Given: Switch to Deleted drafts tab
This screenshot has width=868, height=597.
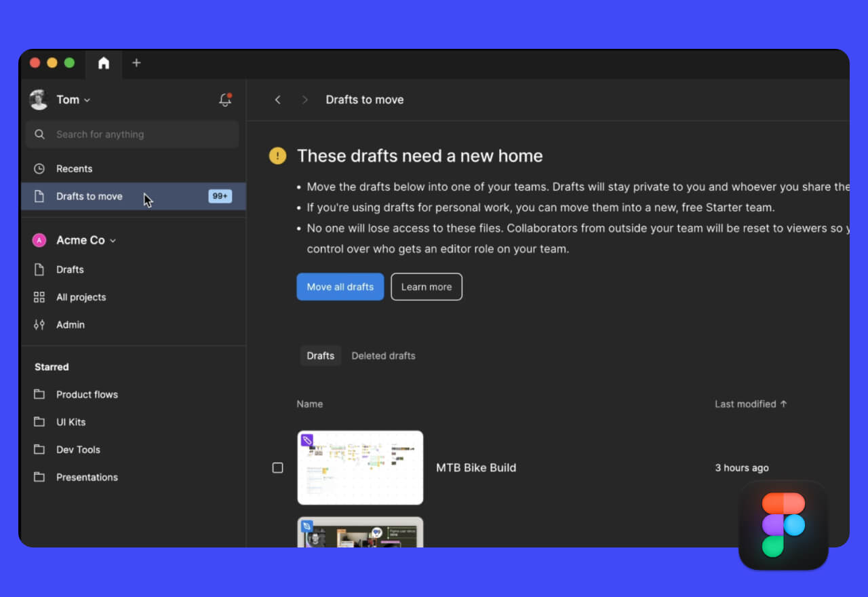Looking at the screenshot, I should [383, 356].
